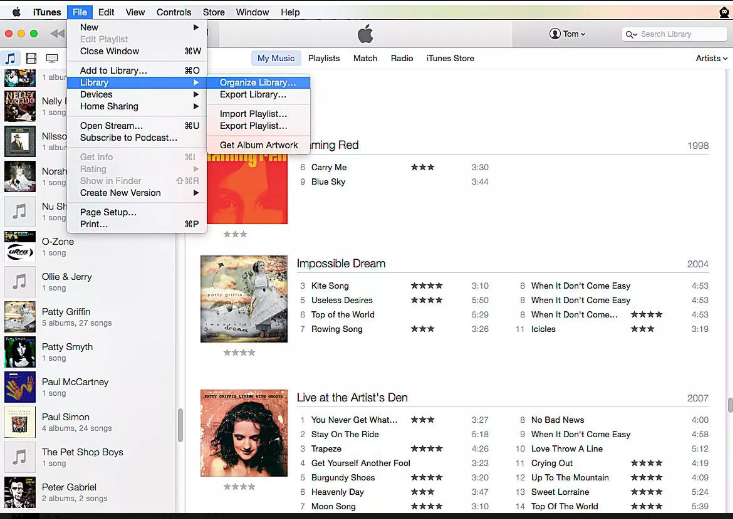
Task: Choose Subscribe to Podcast
Action: pyautogui.click(x=139, y=137)
